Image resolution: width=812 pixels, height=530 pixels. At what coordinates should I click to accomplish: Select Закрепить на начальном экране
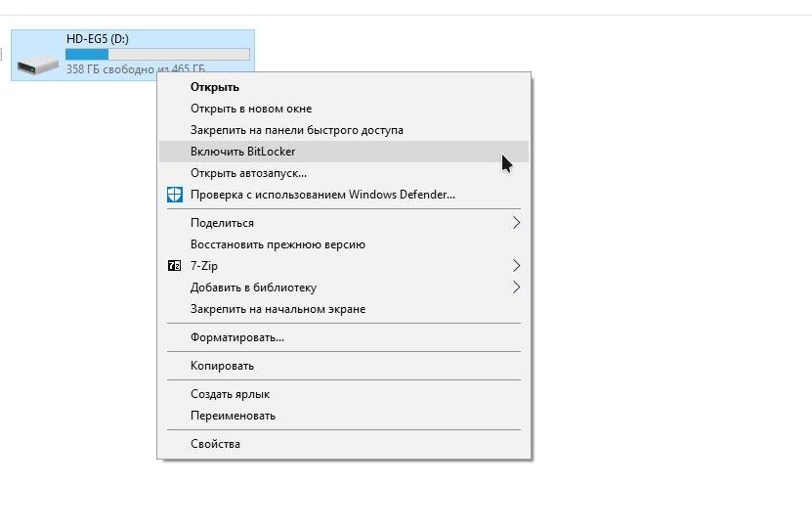click(x=344, y=309)
